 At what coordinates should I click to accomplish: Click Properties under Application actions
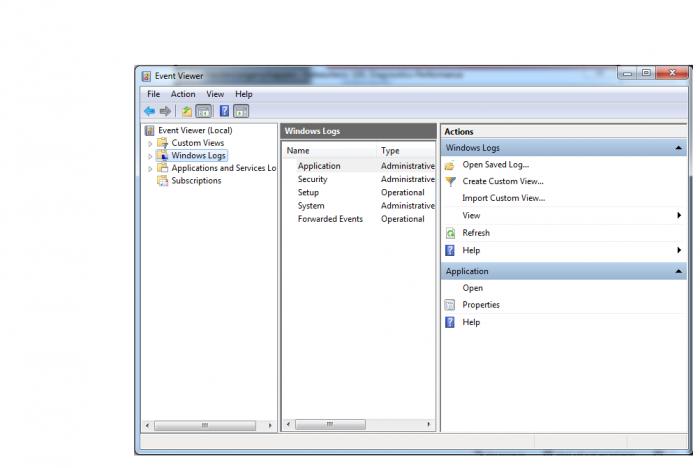(x=481, y=305)
